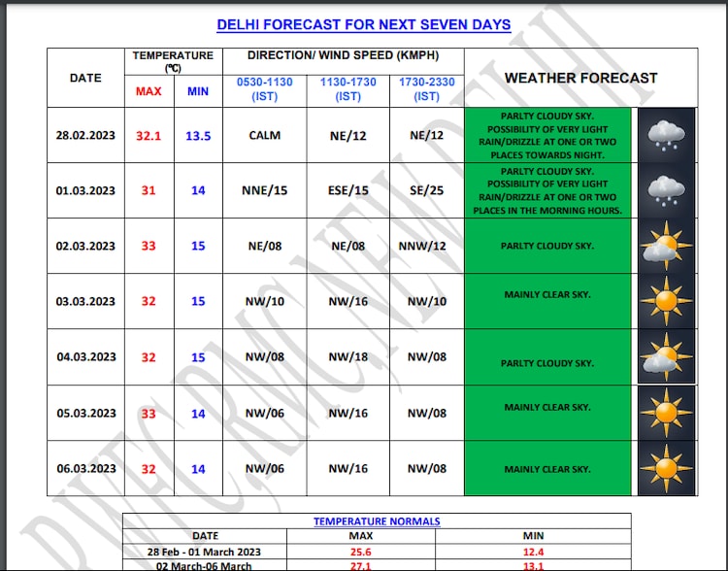Click the 13.5 min temperature value
The height and width of the screenshot is (571, 728).
click(198, 136)
